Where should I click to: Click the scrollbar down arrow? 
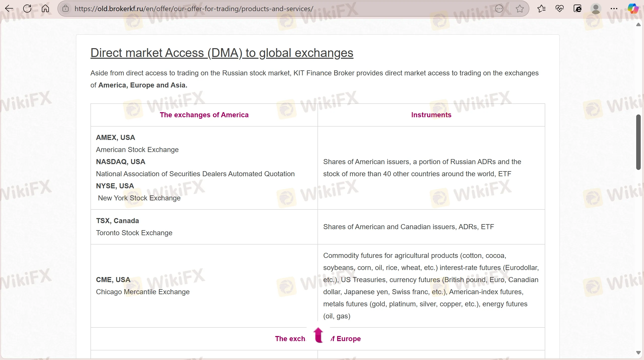click(638, 352)
